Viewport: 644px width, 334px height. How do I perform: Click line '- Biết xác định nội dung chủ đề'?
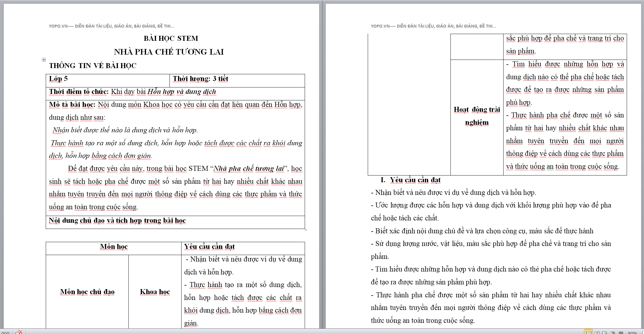click(482, 231)
